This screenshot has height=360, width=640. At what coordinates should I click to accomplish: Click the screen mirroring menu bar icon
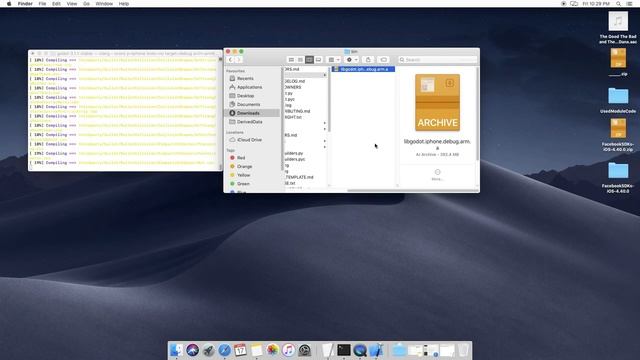[574, 4]
